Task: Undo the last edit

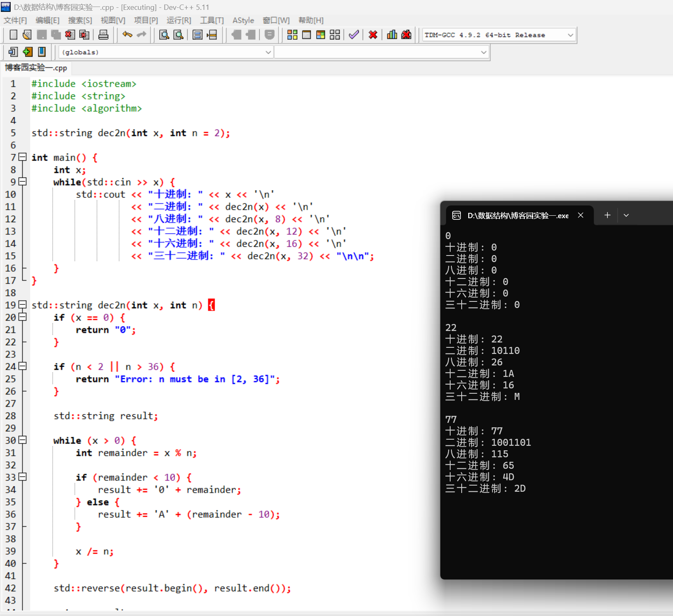Action: click(127, 35)
